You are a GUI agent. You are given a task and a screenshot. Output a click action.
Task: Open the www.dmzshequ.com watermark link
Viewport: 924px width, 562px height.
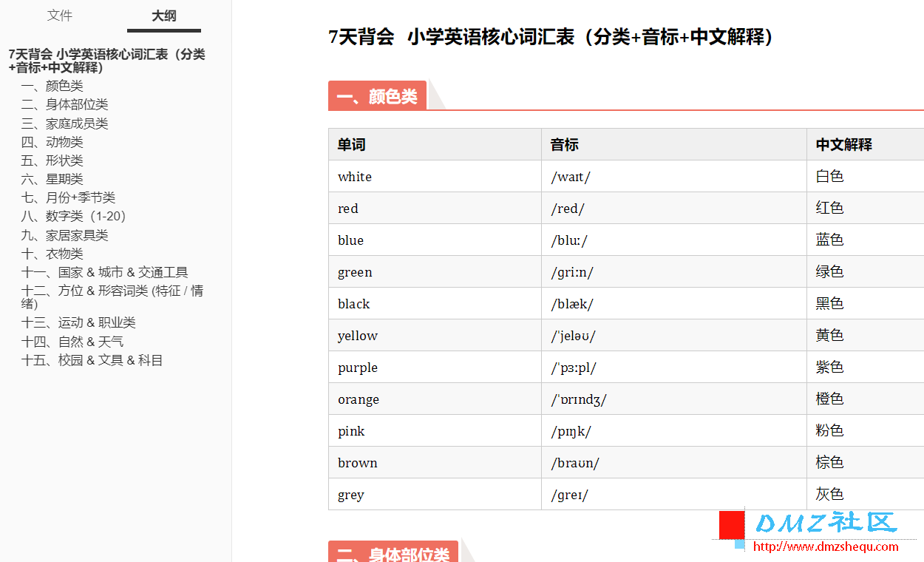tap(826, 547)
